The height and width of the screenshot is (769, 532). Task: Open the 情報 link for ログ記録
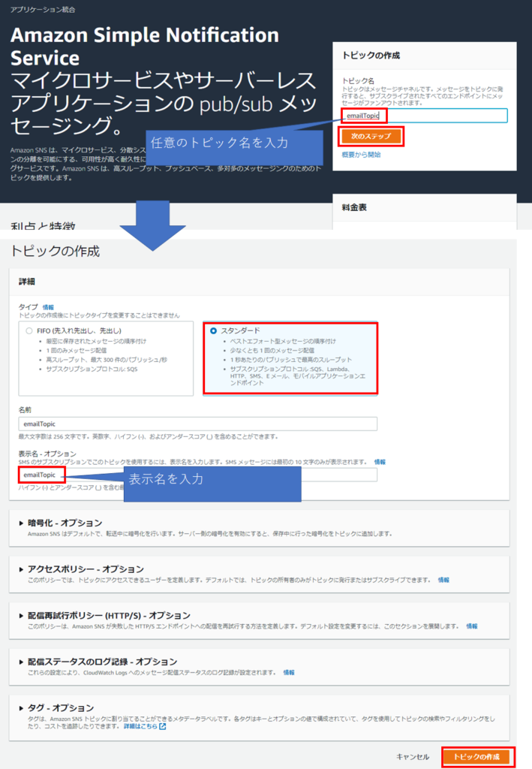click(x=289, y=672)
